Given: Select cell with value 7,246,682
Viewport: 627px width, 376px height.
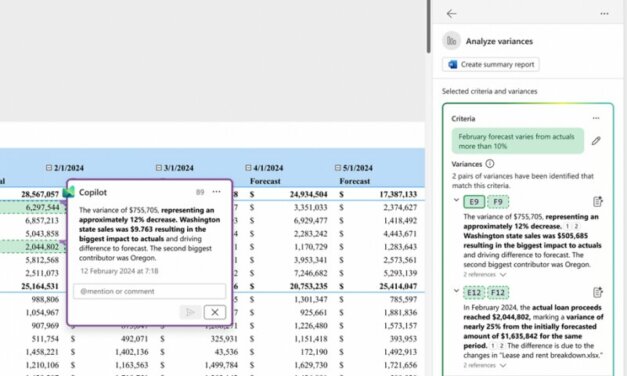Looking at the screenshot, I should click(310, 273).
